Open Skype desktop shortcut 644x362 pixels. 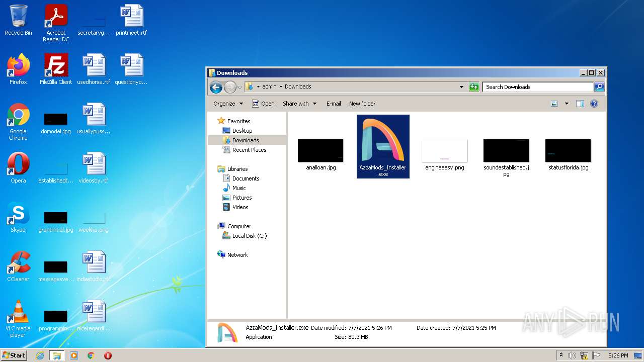pos(18,217)
